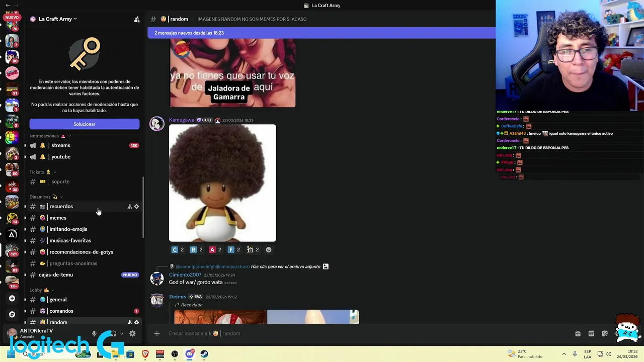Open the recuerdos channel settings gear
644x362 pixels.
136,207
